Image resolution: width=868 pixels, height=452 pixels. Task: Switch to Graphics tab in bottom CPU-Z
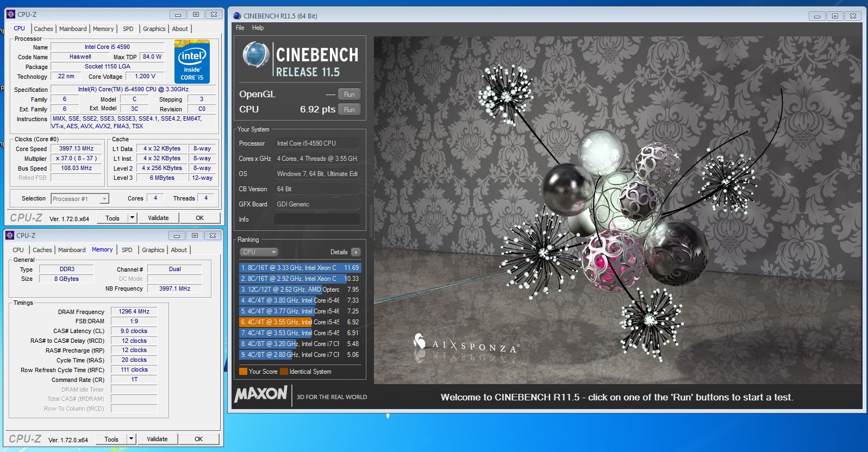[x=153, y=250]
